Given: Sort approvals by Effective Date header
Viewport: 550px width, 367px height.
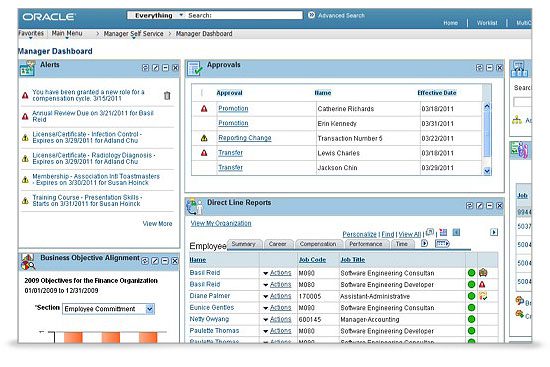Looking at the screenshot, I should pyautogui.click(x=437, y=93).
